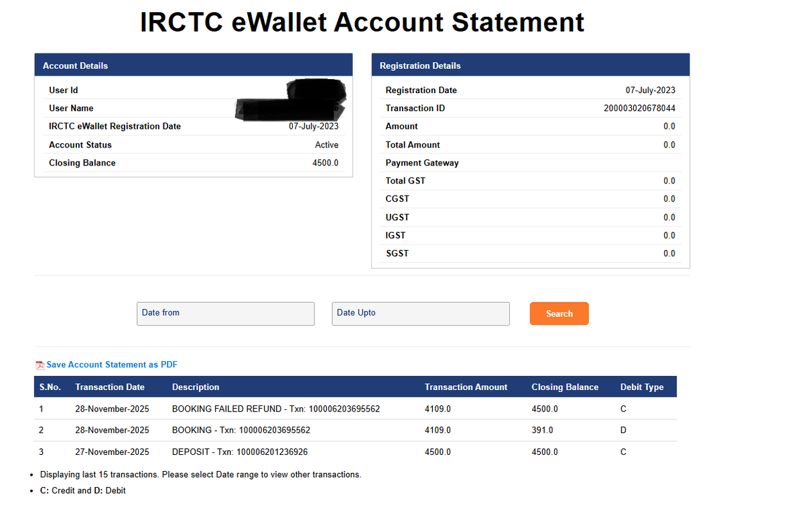
Task: Click the Closing Balance column header
Action: (x=565, y=387)
